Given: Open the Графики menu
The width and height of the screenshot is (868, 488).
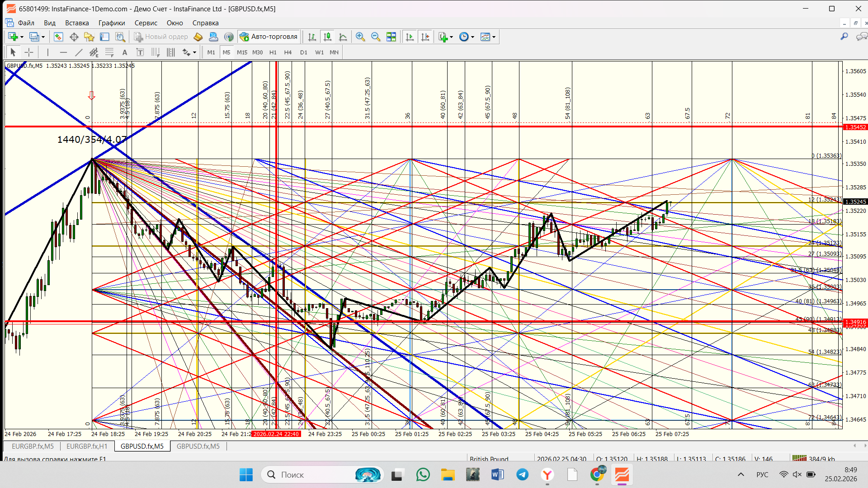Looking at the screenshot, I should click(112, 23).
